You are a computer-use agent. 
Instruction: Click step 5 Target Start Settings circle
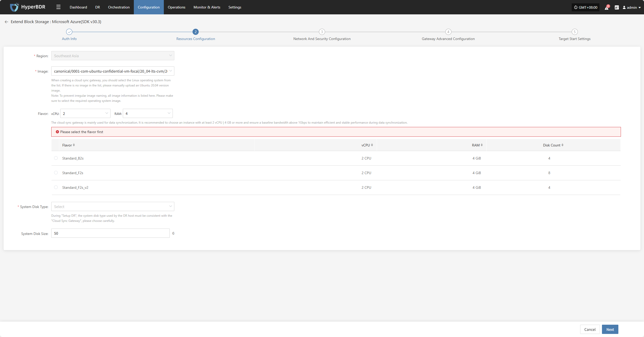[x=575, y=32]
